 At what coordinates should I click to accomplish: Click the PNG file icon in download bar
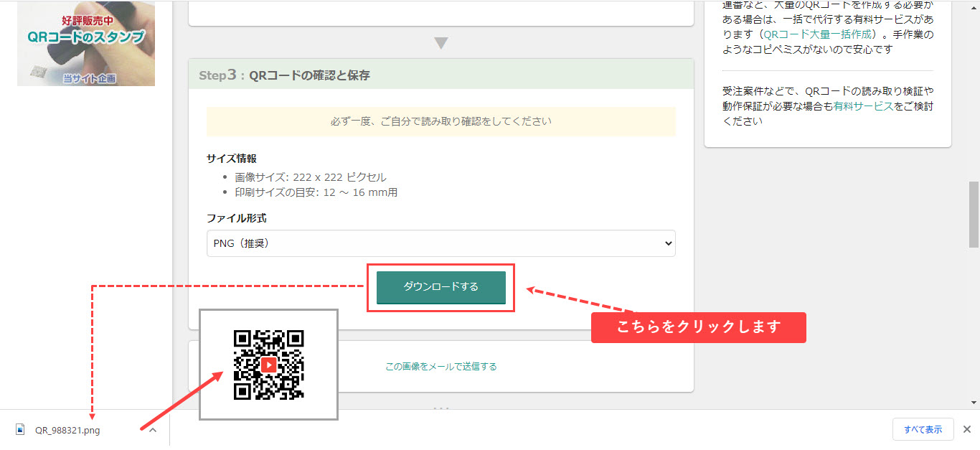pos(20,430)
